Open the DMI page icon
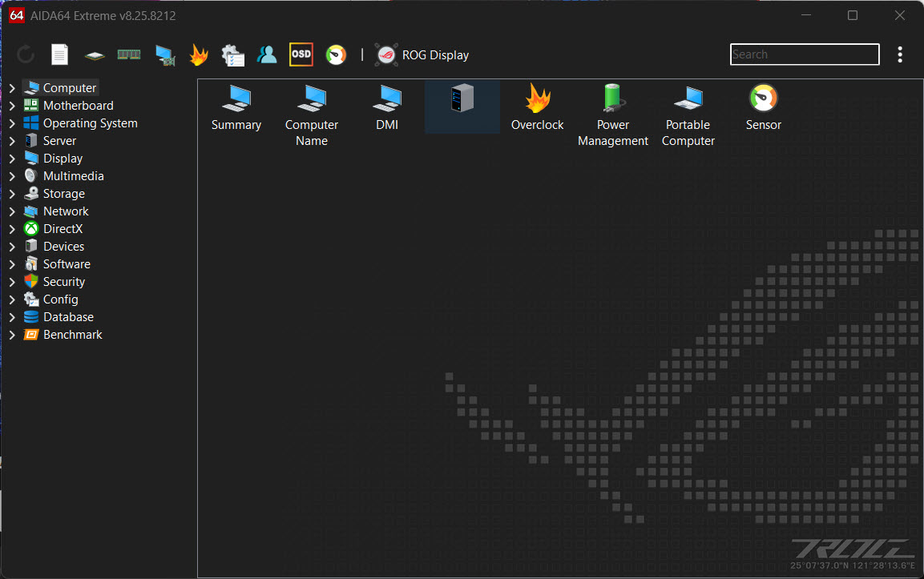 (386, 99)
